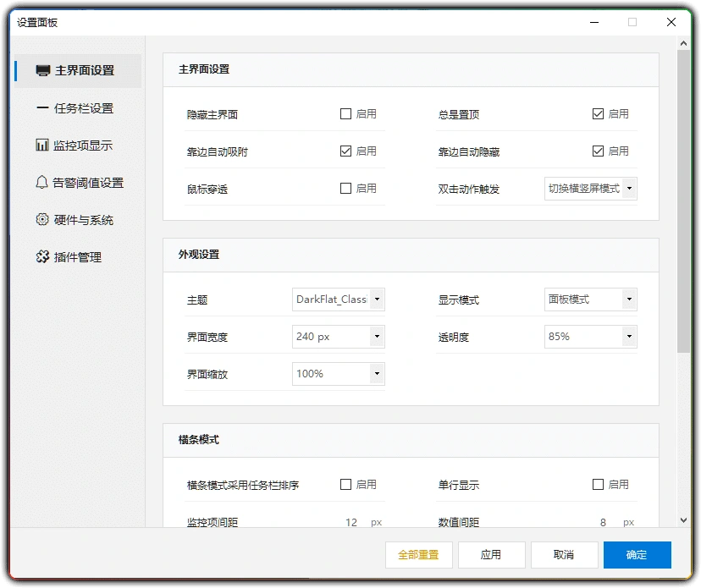Image resolution: width=701 pixels, height=588 pixels.
Task: Click 确定 button
Action: (637, 555)
